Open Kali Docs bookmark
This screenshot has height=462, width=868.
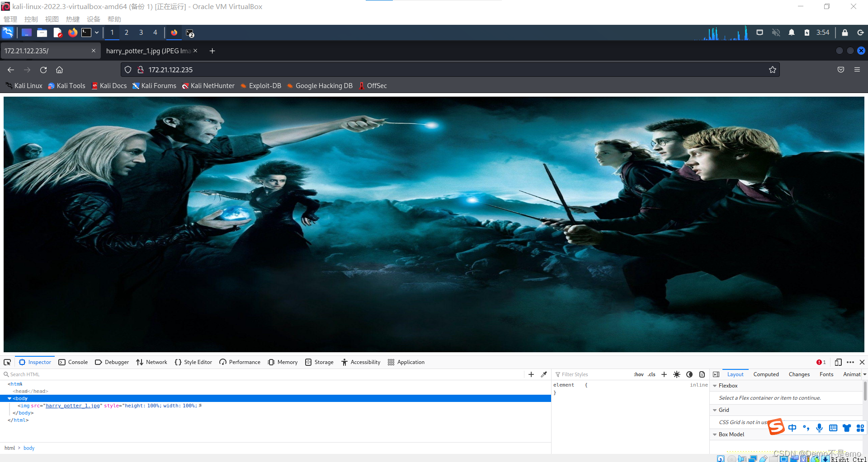(x=109, y=86)
